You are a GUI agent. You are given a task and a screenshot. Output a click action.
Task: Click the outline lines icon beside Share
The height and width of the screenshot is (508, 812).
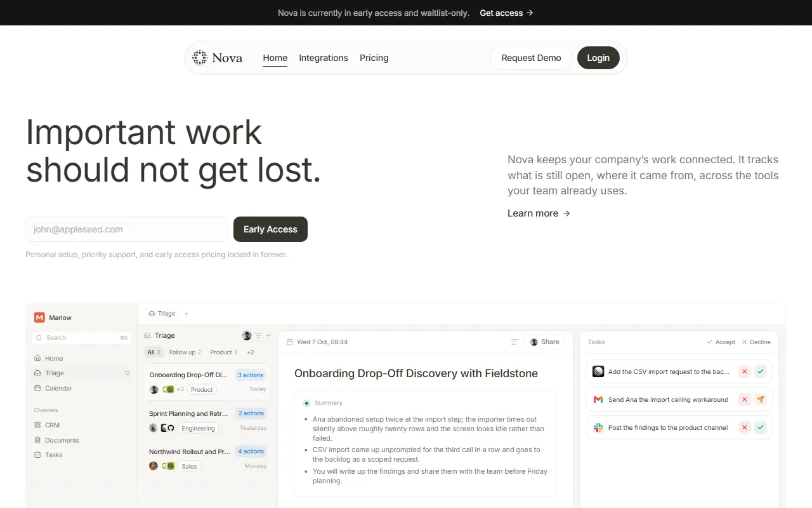click(x=514, y=342)
